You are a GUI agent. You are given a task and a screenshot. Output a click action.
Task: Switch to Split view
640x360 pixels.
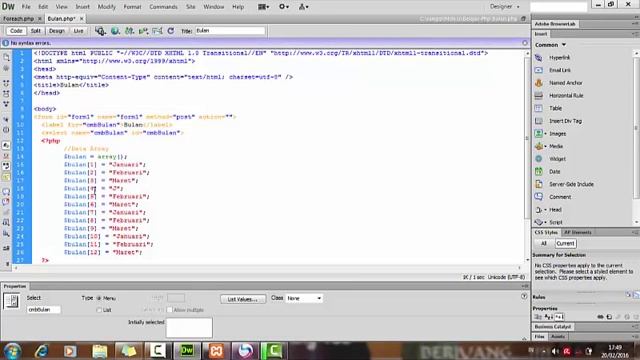(x=36, y=31)
